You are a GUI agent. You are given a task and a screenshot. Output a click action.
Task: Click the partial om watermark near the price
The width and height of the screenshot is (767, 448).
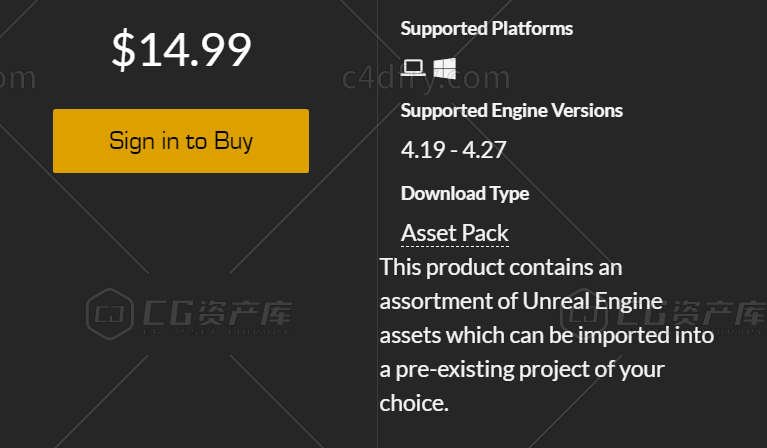(18, 78)
